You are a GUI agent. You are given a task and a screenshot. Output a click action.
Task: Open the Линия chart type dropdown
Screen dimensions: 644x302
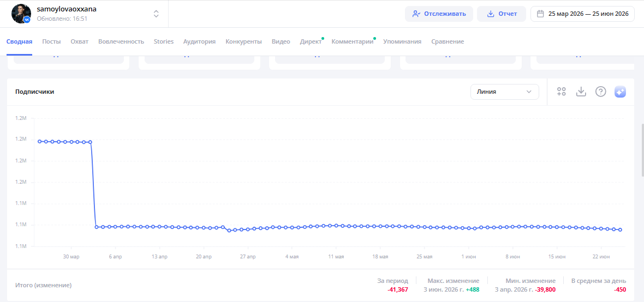click(504, 92)
